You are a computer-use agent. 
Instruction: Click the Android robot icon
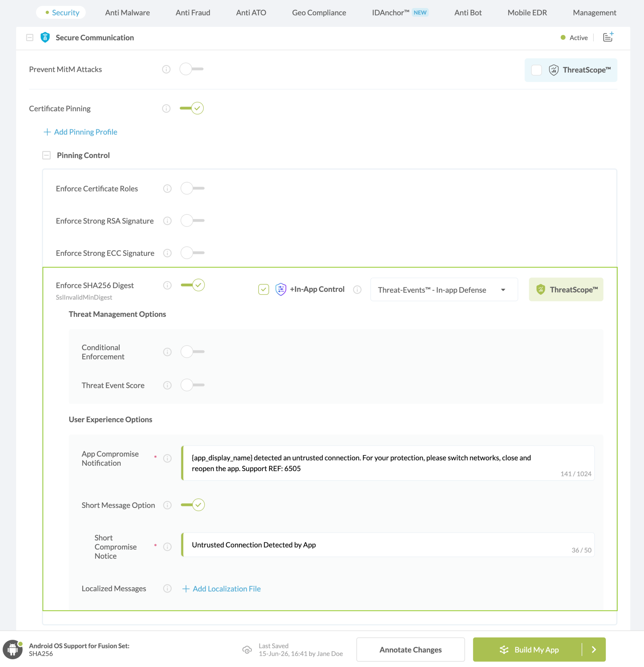13,649
